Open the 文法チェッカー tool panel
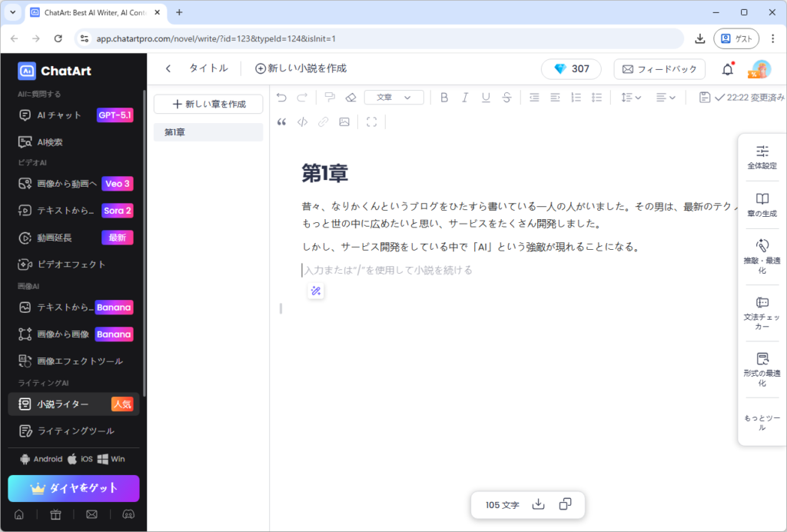Screen dimensions: 787x532 tap(762, 313)
